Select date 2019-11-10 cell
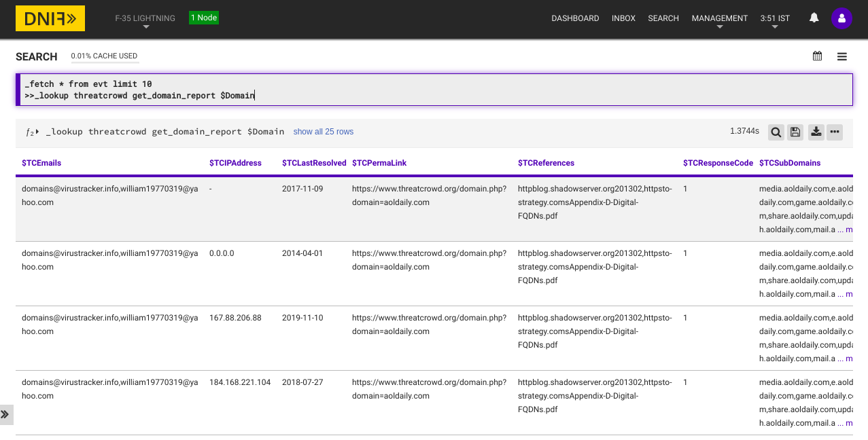Viewport: 868px width, 440px height. (302, 318)
